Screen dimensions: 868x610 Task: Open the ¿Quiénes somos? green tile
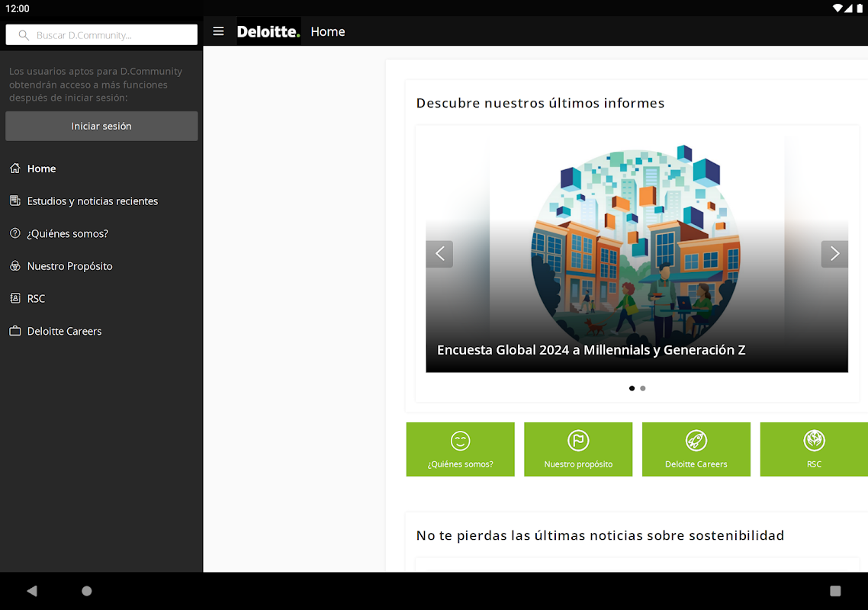pos(460,449)
